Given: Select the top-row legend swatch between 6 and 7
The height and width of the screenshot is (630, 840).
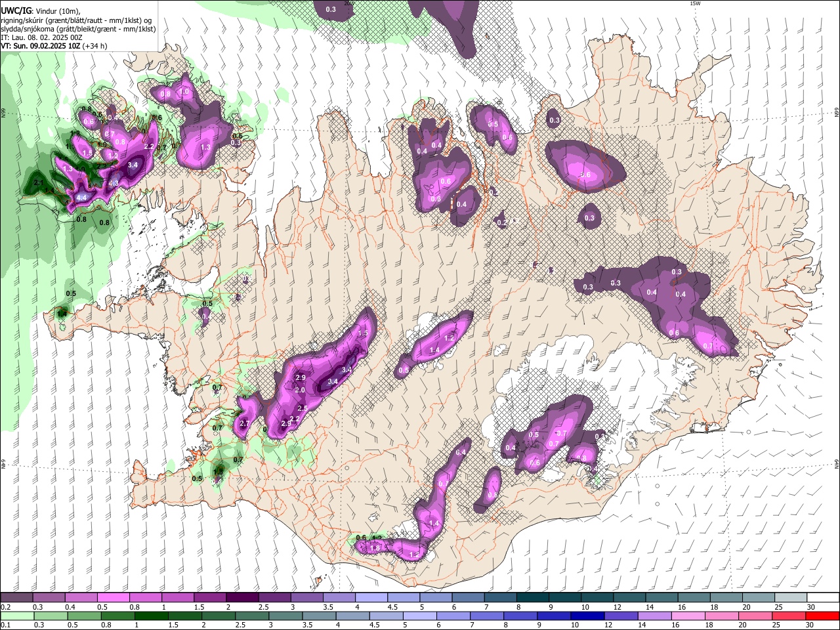Looking at the screenshot, I should point(467,597).
